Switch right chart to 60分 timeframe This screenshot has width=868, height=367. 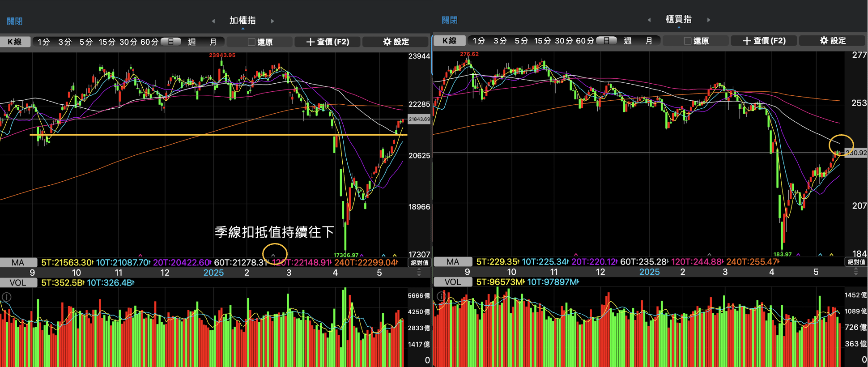(x=584, y=41)
